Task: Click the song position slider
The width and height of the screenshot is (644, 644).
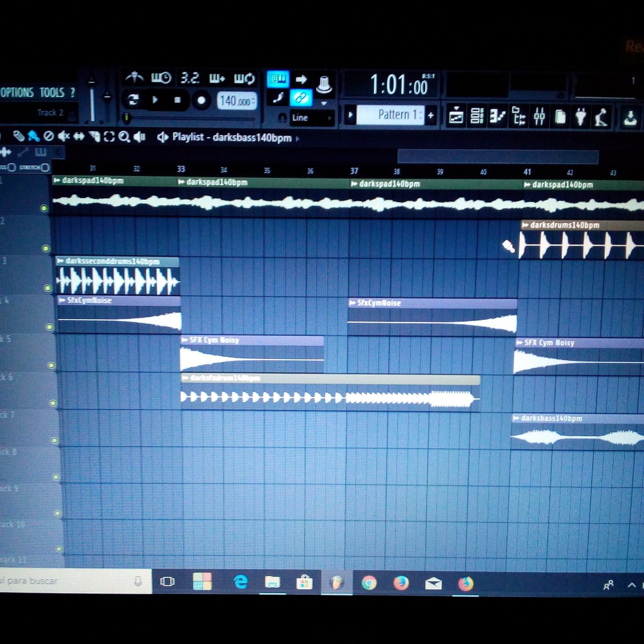Action: pos(189,118)
